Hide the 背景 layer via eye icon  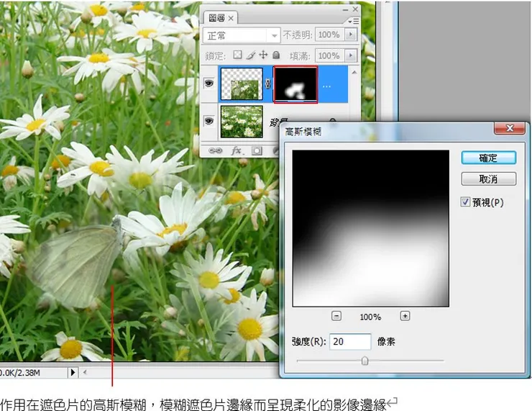click(209, 121)
